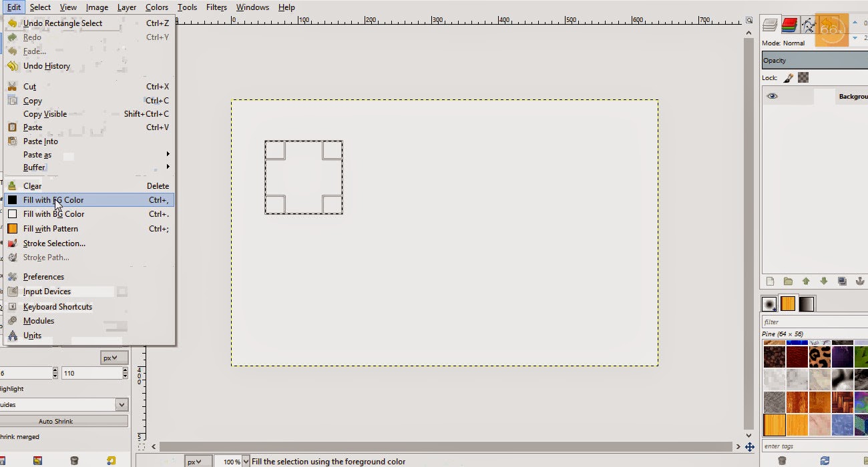
Task: Open the Filters menu
Action: 216,7
